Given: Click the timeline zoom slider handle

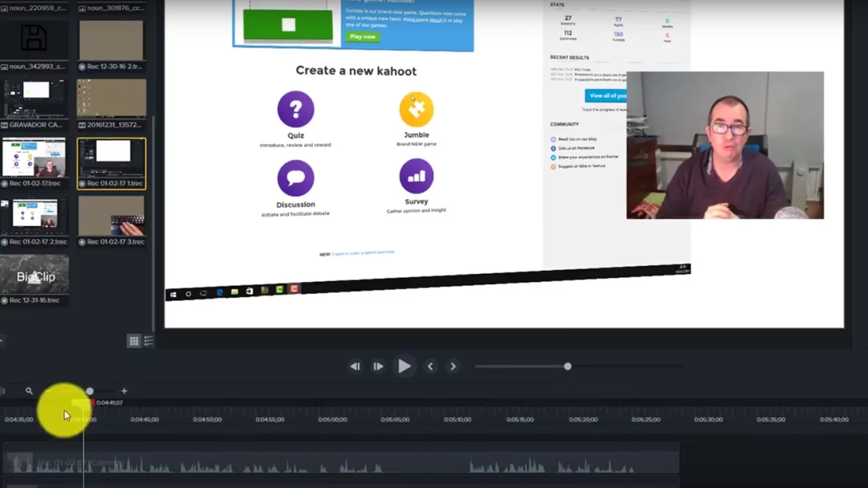Looking at the screenshot, I should click(x=90, y=391).
